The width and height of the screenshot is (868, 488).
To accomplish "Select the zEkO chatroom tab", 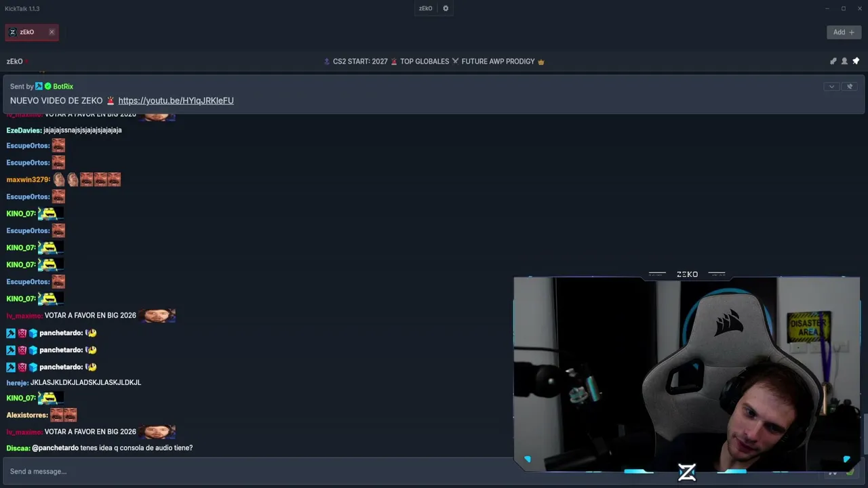I will pos(31,32).
